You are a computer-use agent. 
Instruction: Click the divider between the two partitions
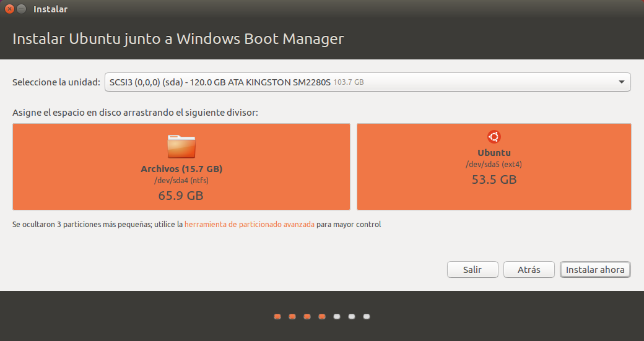[x=354, y=166]
